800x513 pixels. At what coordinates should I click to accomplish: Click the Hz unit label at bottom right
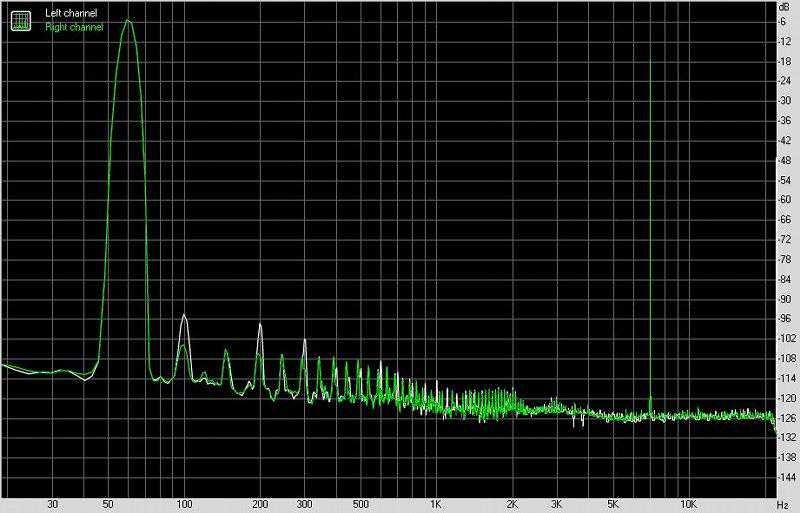click(781, 504)
